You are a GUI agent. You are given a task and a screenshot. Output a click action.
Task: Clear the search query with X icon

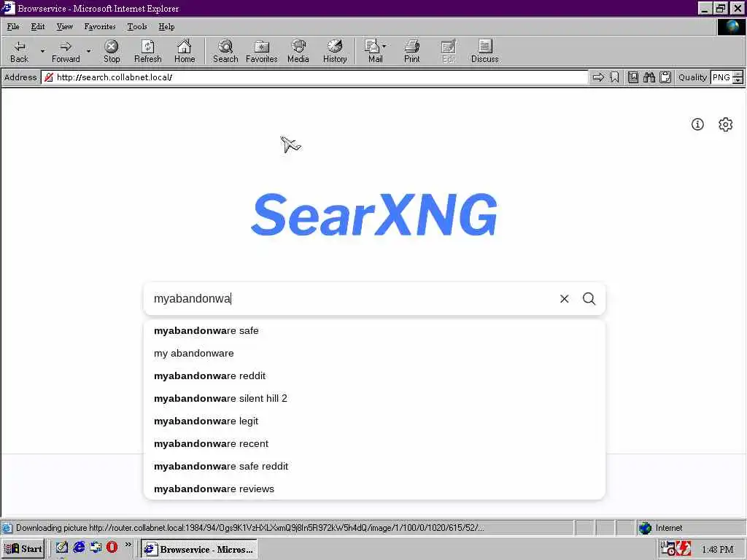[x=564, y=298]
